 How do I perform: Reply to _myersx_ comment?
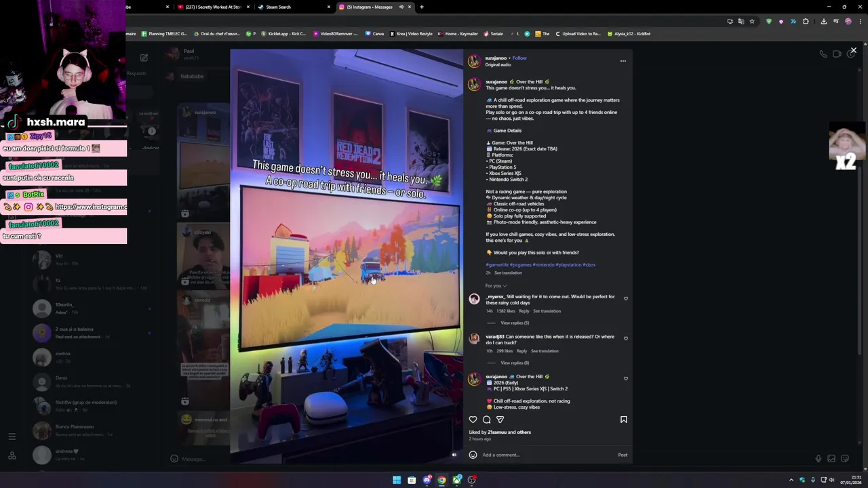point(524,311)
